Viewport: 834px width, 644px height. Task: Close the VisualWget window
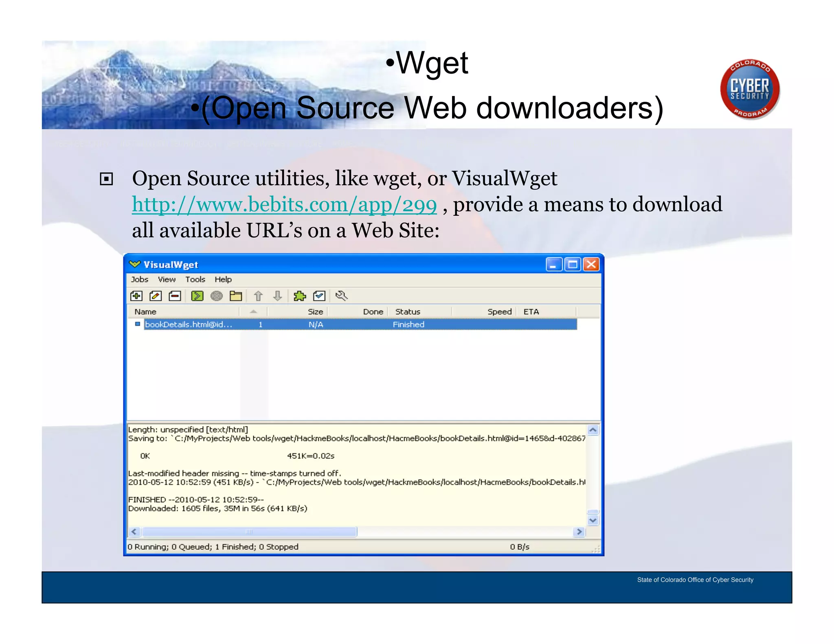(x=591, y=265)
